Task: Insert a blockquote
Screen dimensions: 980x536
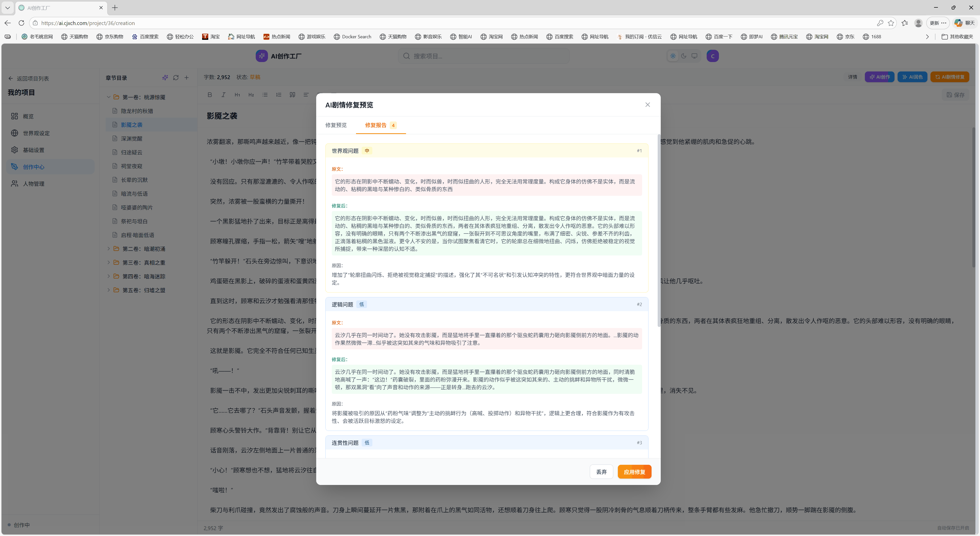Action: click(292, 95)
